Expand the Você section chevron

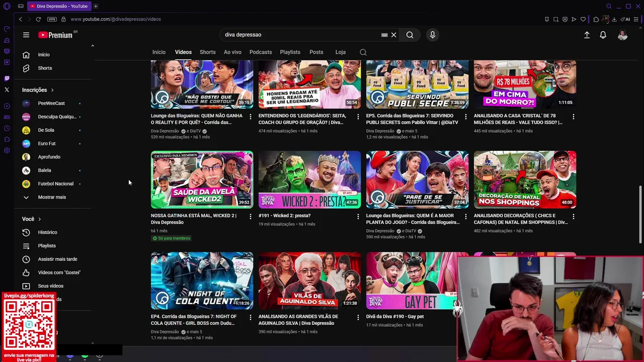[39, 219]
